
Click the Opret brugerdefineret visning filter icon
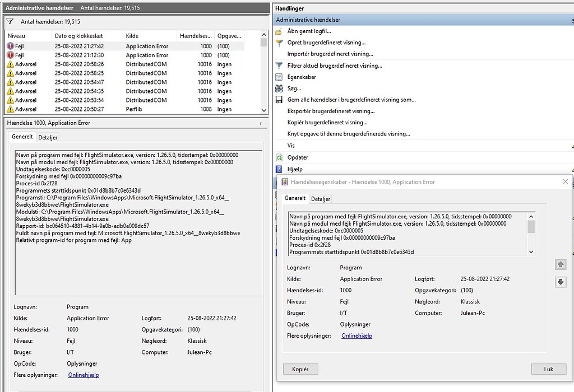[x=279, y=43]
